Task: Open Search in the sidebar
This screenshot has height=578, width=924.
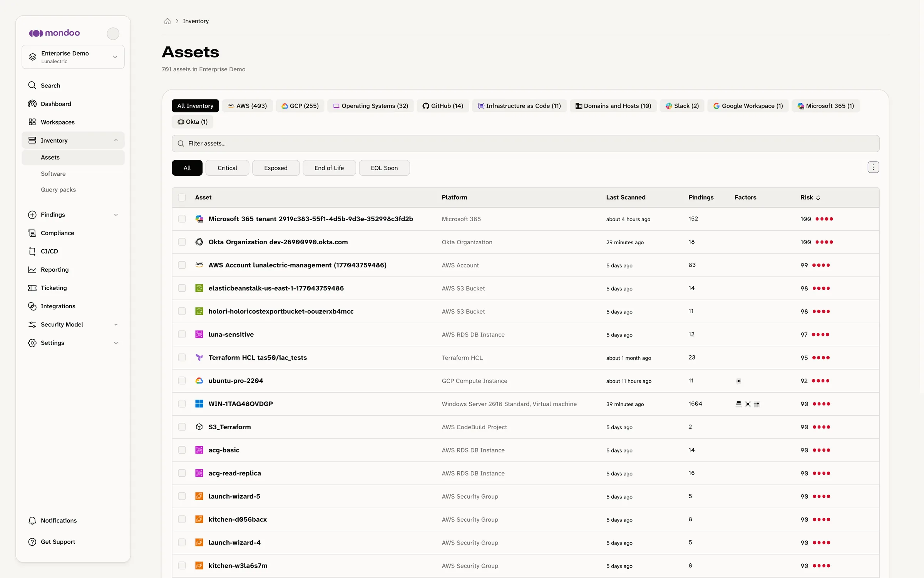Action: click(x=73, y=86)
